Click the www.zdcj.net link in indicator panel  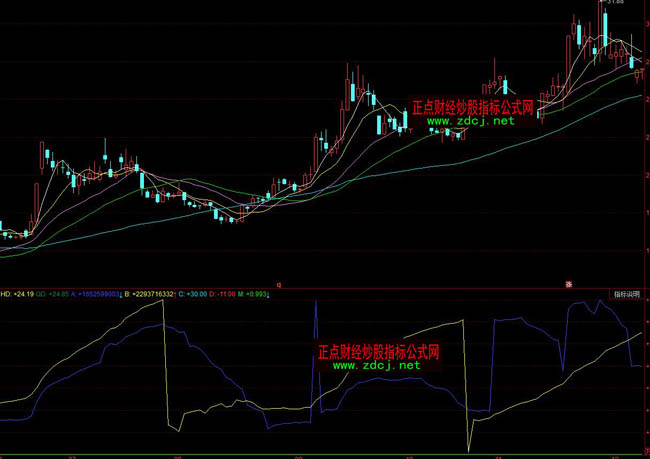[376, 366]
